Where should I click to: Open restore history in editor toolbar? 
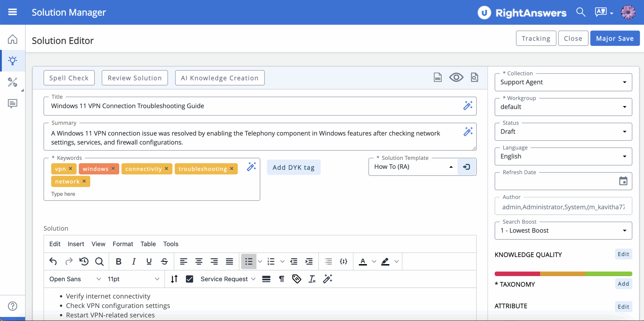pyautogui.click(x=84, y=262)
